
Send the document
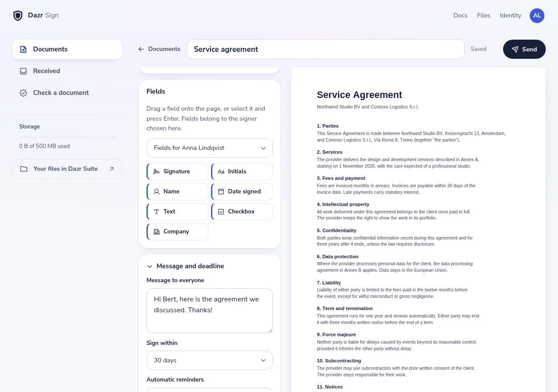point(524,49)
